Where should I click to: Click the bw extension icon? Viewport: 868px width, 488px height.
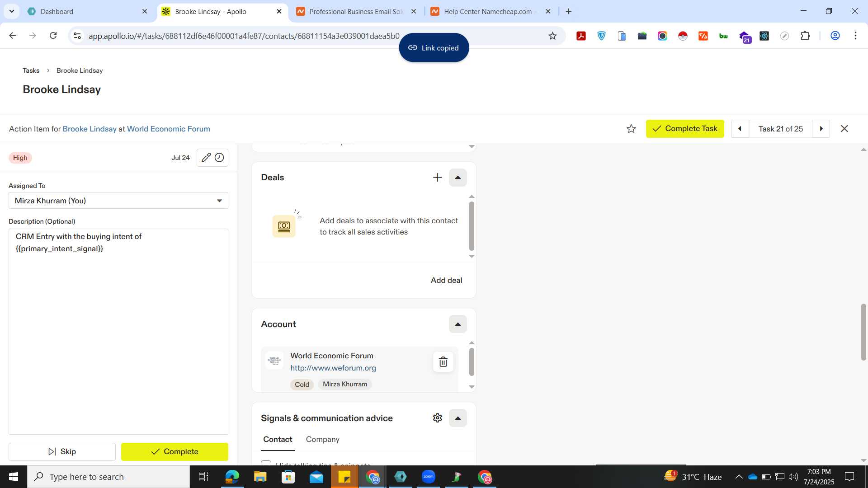pos(723,36)
